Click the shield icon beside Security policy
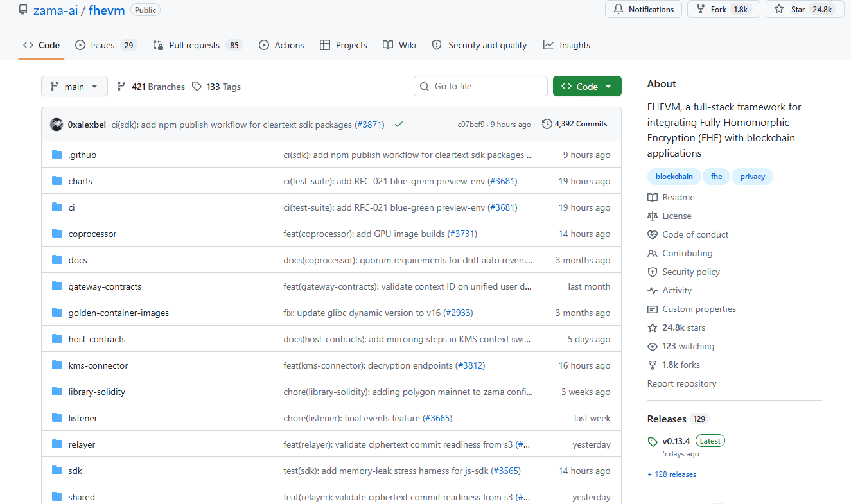Viewport: 851px width, 504px height. (x=653, y=272)
